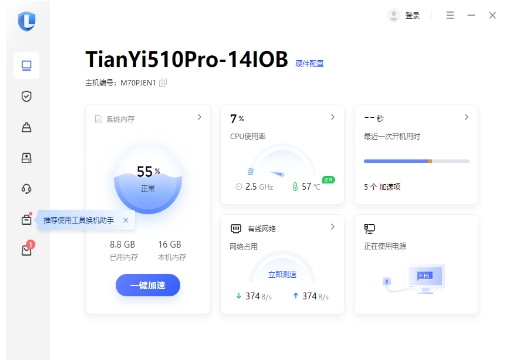Minimize the PC Manager window
Image resolution: width=522 pixels, height=360 pixels.
click(471, 15)
